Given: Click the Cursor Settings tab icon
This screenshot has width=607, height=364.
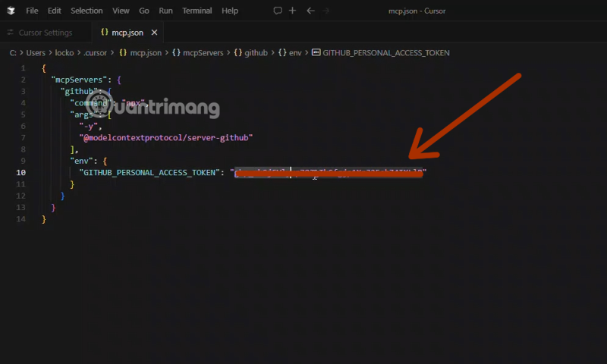Looking at the screenshot, I should point(11,33).
